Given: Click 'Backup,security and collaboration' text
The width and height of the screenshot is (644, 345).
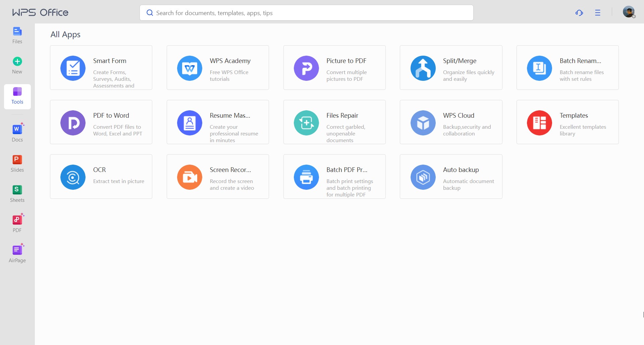Looking at the screenshot, I should pos(467,130).
